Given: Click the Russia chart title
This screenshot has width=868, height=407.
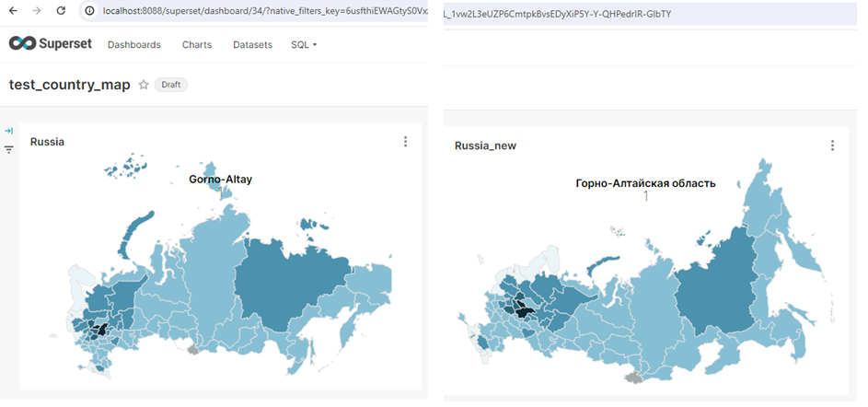Looking at the screenshot, I should point(47,142).
